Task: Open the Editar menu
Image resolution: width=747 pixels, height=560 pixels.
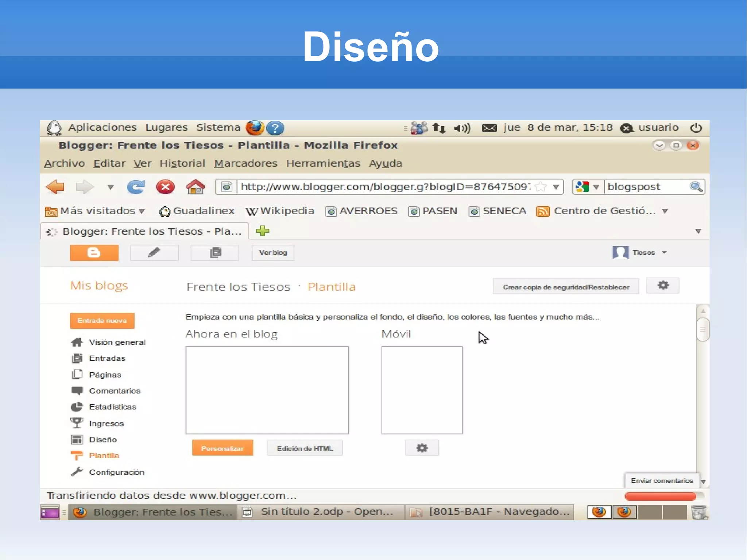Action: click(109, 163)
